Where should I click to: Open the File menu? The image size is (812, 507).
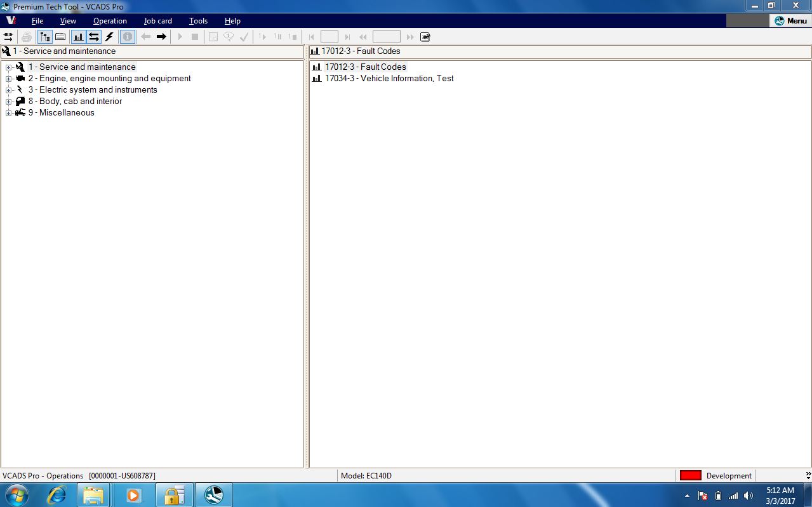point(37,21)
